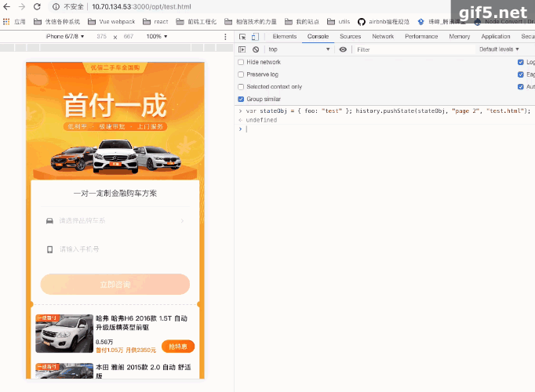The image size is (535, 392).
Task: Click the 请输入手机号 phone field
Action: point(115,249)
